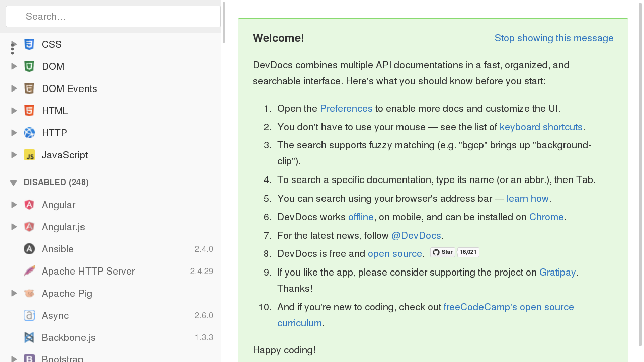Open the @DevDocs link
This screenshot has width=644, height=362.
(416, 236)
